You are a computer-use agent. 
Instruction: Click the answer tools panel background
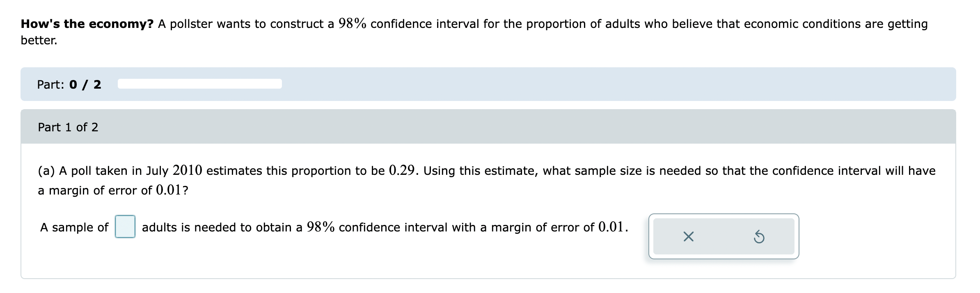[x=724, y=236]
